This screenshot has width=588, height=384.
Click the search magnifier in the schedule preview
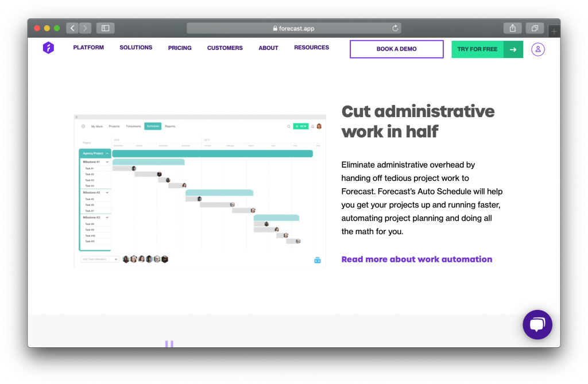click(x=289, y=126)
